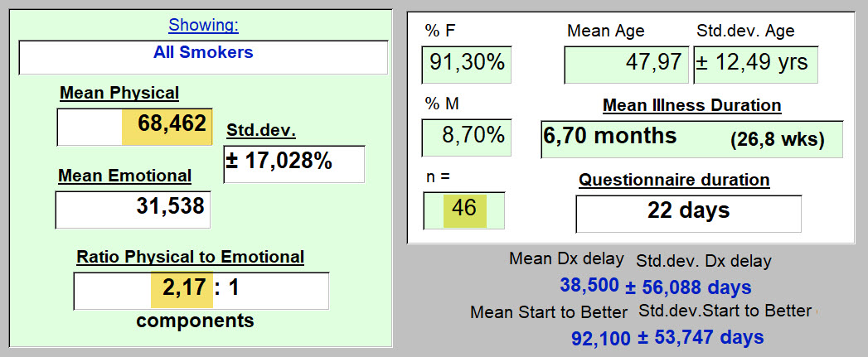
Task: Click the n = value 46
Action: tap(464, 210)
